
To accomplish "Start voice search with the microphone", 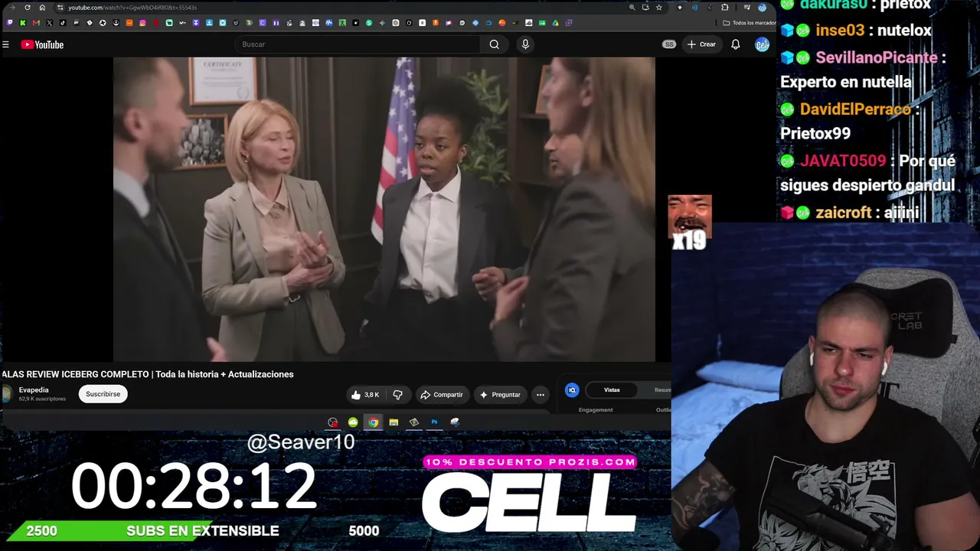I will [x=525, y=44].
